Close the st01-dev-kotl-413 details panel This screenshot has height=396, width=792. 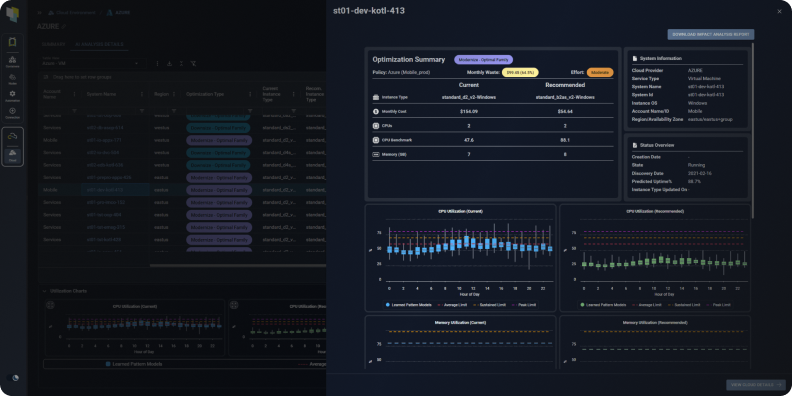779,11
